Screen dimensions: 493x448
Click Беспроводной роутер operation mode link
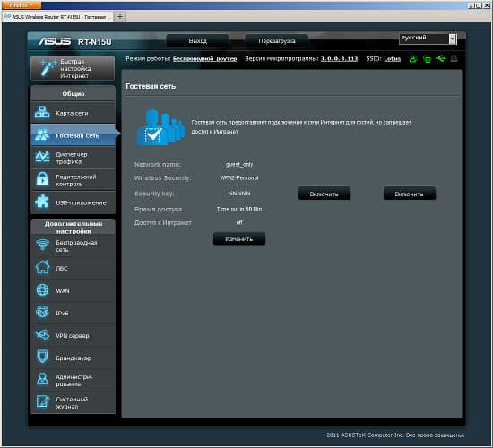point(204,59)
